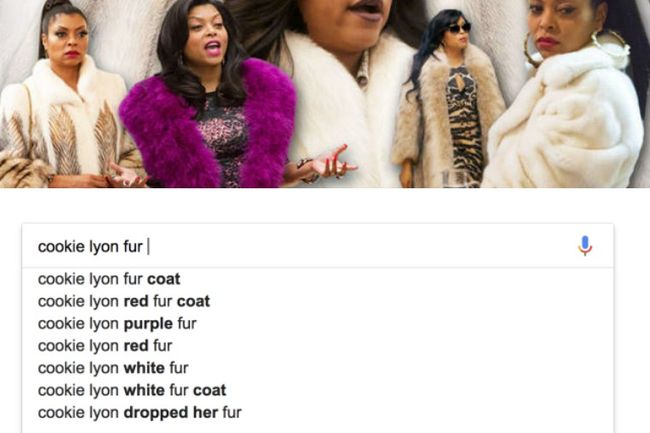Click the pink leopard-print top under purple fur
The image size is (650, 433).
(x=224, y=139)
